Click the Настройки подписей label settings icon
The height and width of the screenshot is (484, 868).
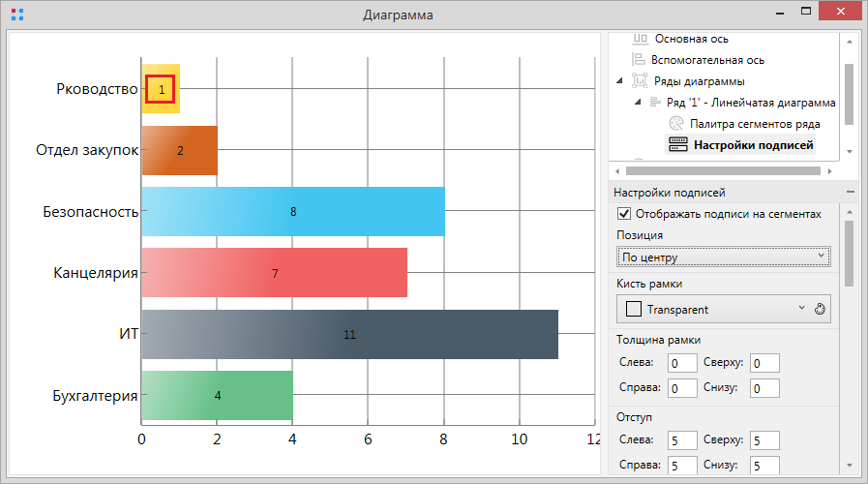coord(678,145)
